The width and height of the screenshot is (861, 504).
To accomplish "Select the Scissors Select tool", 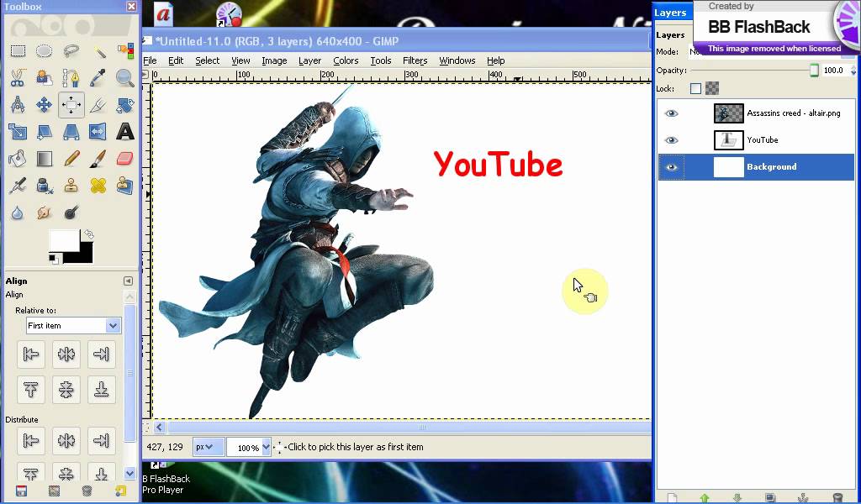I will tap(18, 78).
